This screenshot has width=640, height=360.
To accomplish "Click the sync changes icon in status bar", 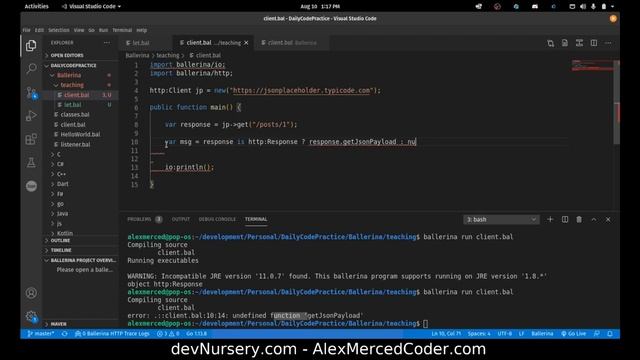I will (64, 334).
